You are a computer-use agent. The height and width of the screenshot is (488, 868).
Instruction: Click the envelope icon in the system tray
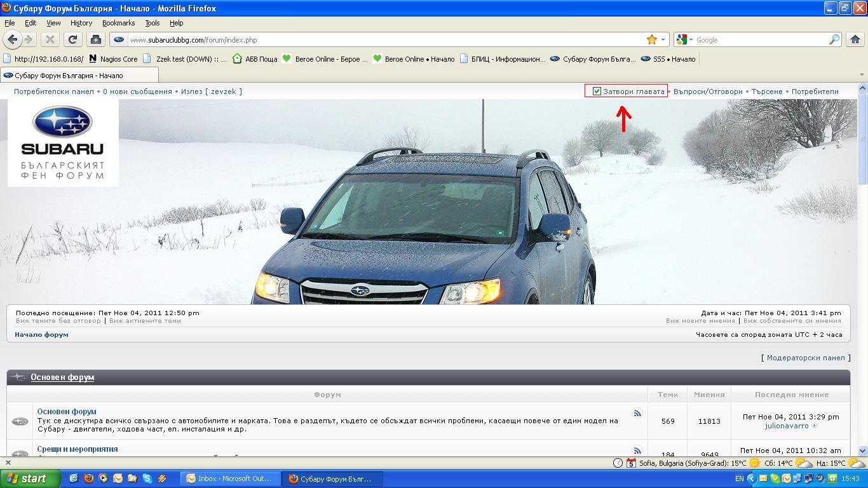tap(763, 478)
